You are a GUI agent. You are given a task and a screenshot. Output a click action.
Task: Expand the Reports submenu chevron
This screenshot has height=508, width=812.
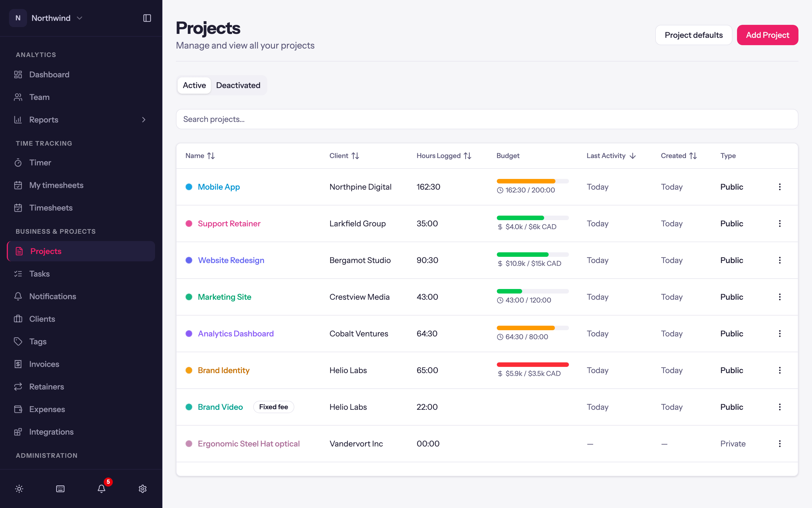click(144, 120)
